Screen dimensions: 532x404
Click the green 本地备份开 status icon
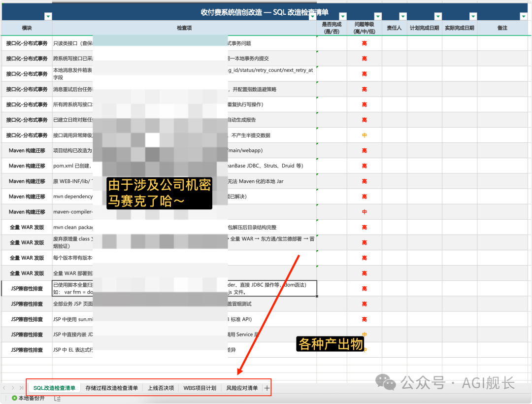click(14, 398)
